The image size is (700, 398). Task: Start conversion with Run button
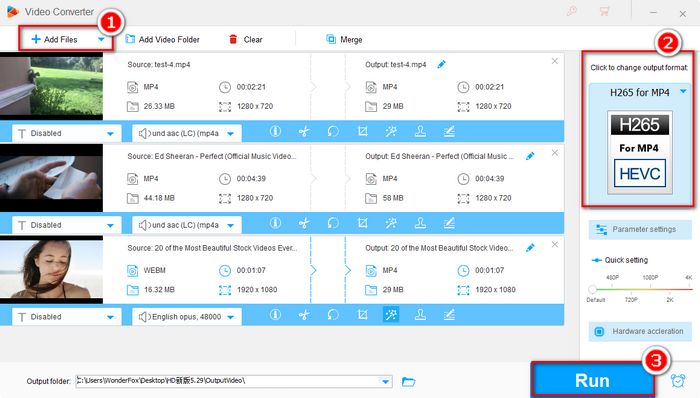coord(592,380)
